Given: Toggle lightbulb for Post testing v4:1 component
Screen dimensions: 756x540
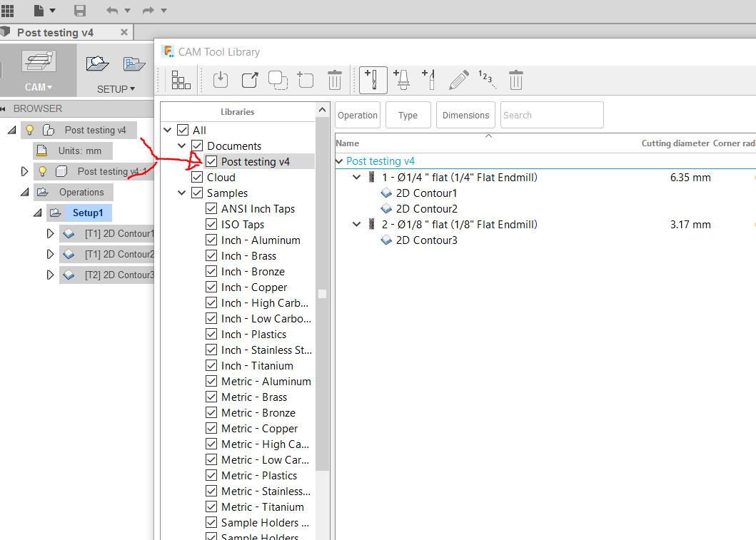Looking at the screenshot, I should pyautogui.click(x=42, y=171).
